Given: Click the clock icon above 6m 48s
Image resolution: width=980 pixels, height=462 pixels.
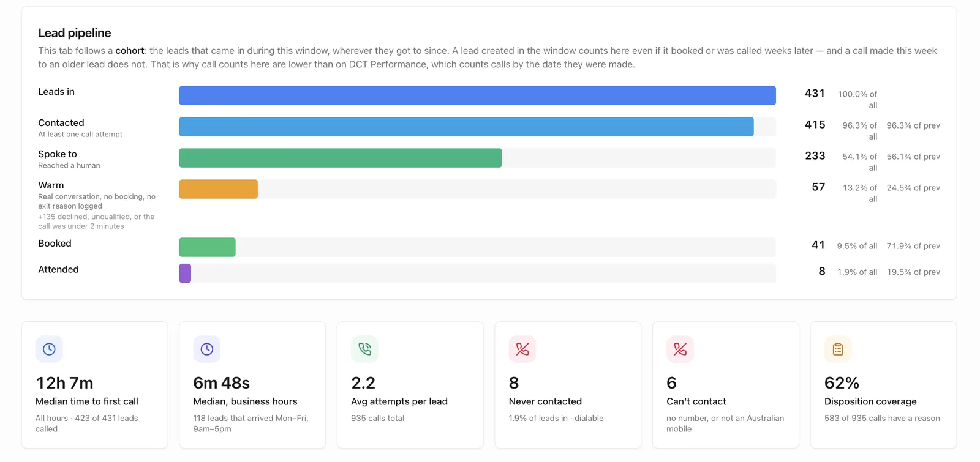Looking at the screenshot, I should point(207,349).
